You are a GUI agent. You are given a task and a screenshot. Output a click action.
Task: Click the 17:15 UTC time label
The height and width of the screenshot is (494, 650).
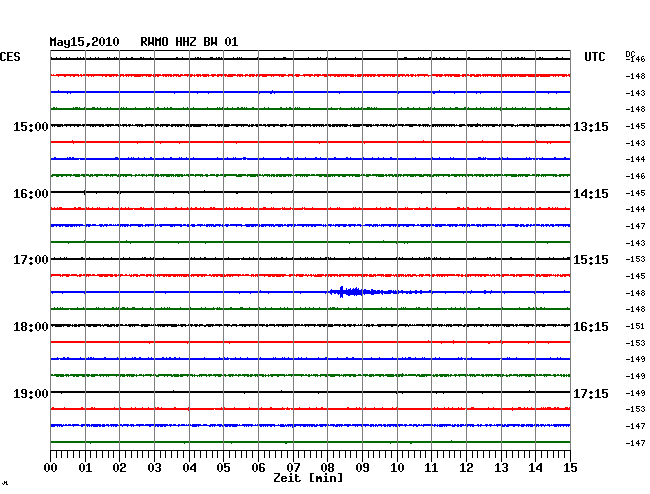pyautogui.click(x=591, y=393)
